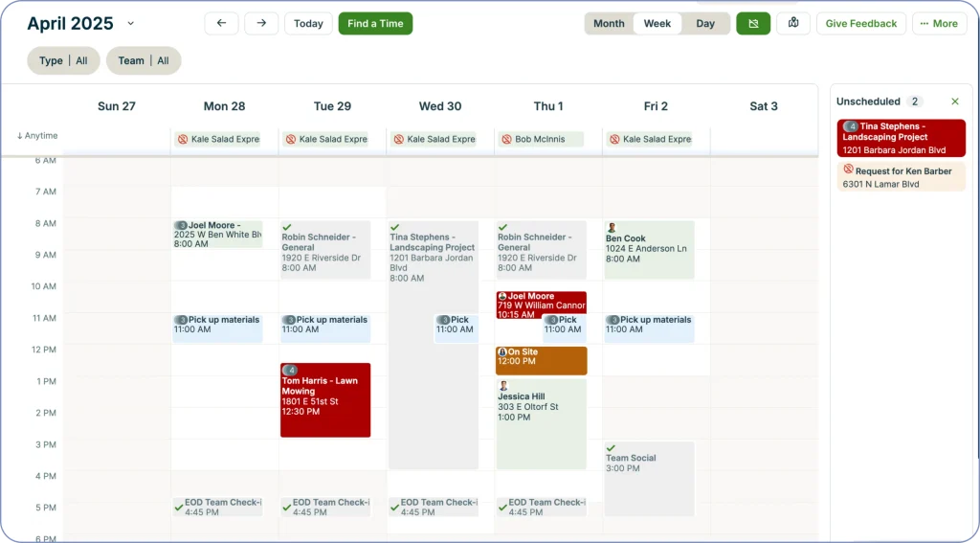Switch to Day view

pos(705,23)
